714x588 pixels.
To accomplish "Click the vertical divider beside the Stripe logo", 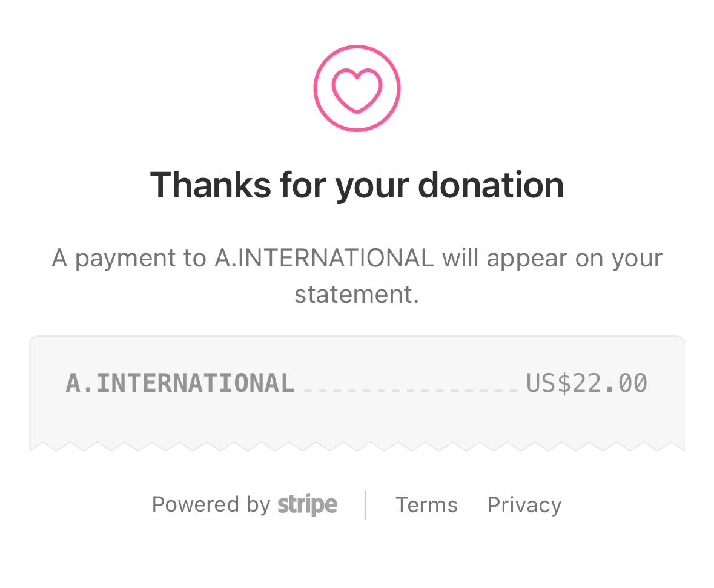I will pyautogui.click(x=366, y=505).
